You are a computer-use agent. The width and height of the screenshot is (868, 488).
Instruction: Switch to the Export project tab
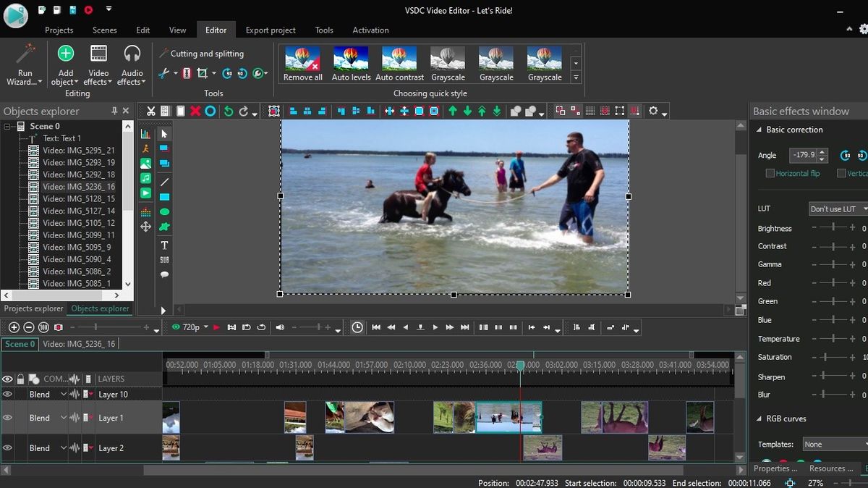pyautogui.click(x=270, y=30)
